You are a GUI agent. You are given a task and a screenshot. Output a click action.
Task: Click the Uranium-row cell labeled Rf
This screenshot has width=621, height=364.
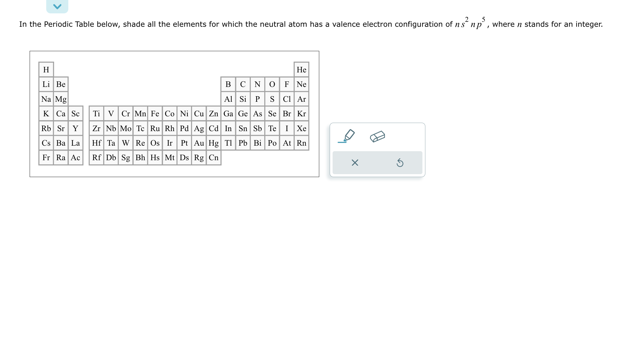(97, 158)
